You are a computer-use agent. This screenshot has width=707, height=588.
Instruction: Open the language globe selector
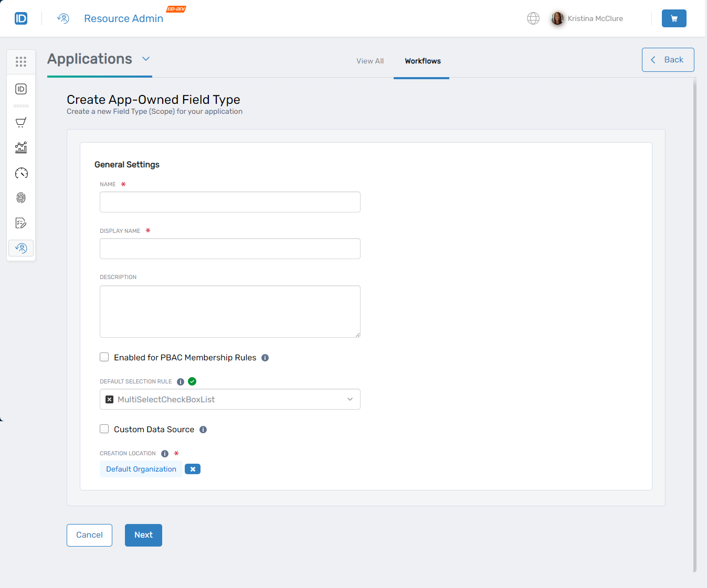[533, 18]
